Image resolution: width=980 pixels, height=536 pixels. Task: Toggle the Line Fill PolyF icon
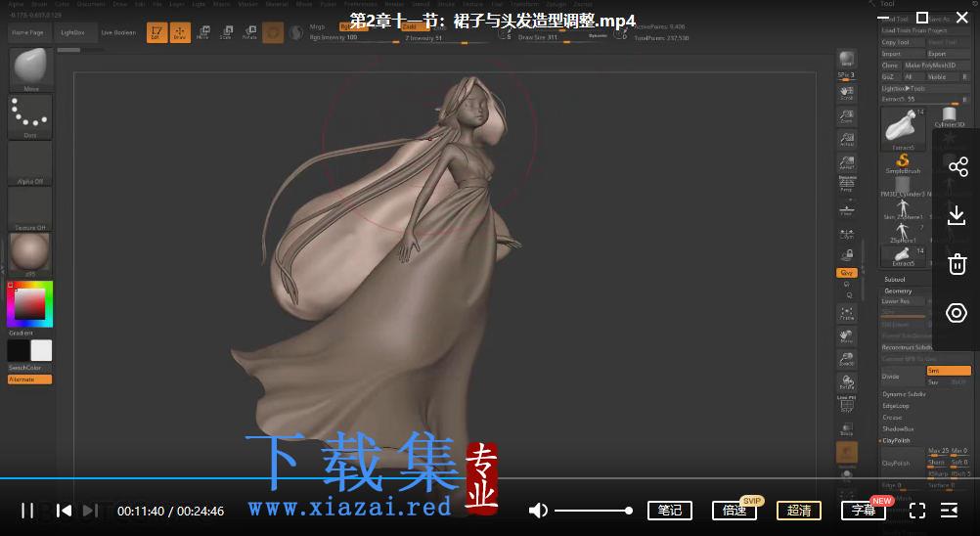coord(846,404)
